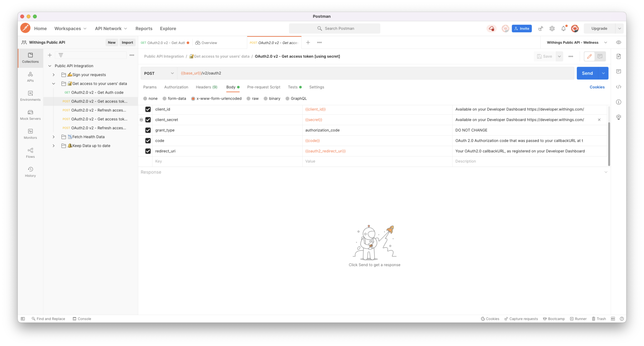Open the Mock Servers panel
This screenshot has width=644, height=346.
(30, 115)
